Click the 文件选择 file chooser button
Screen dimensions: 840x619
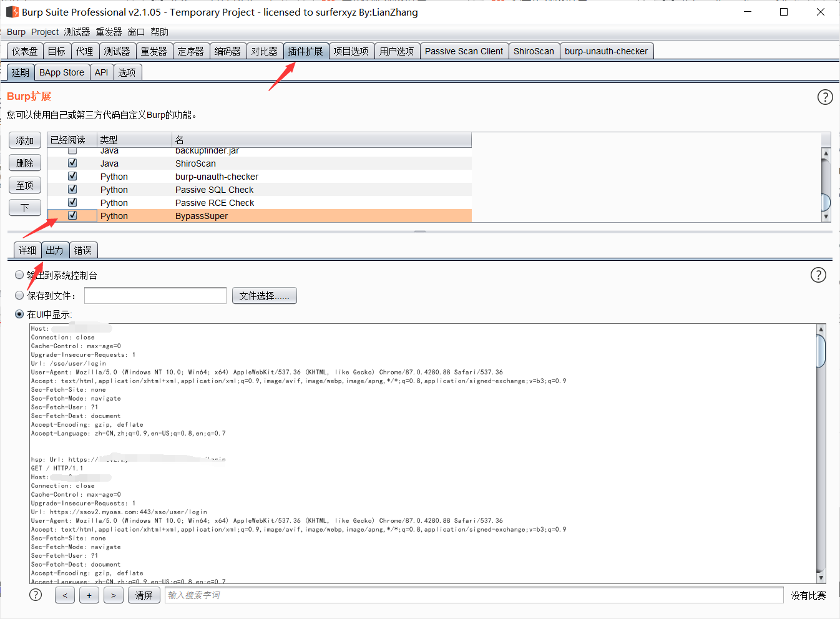click(x=264, y=296)
